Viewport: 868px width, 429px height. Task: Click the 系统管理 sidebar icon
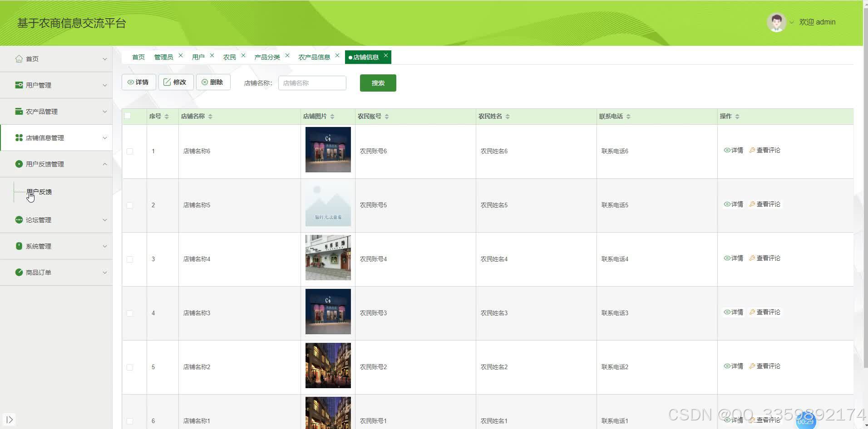(x=19, y=246)
